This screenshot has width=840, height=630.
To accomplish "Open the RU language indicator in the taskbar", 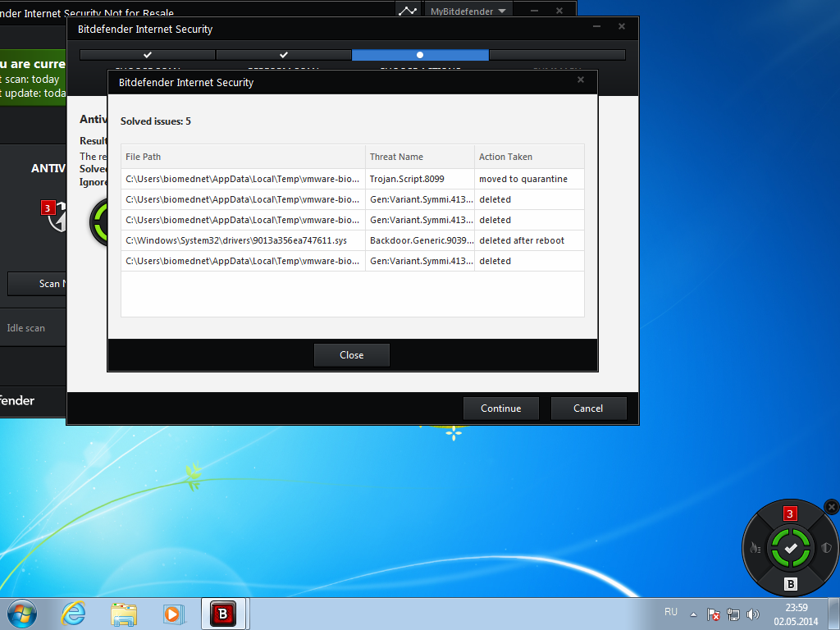I will pos(671,612).
